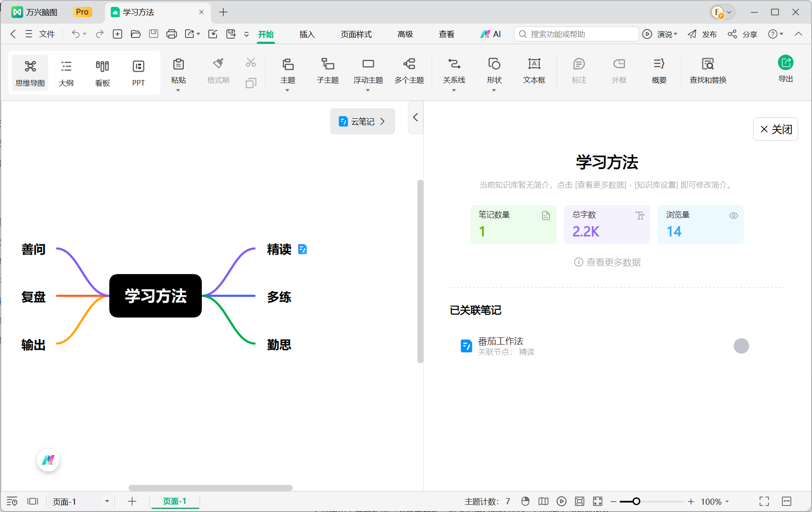Open the 文件 menu
Image resolution: width=812 pixels, height=512 pixels.
pos(40,34)
